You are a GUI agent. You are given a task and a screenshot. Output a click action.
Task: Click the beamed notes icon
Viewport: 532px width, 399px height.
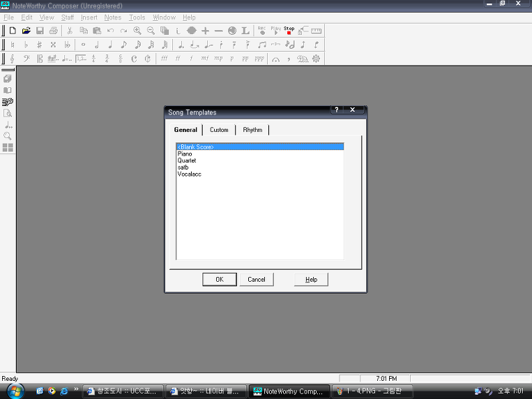point(262,45)
